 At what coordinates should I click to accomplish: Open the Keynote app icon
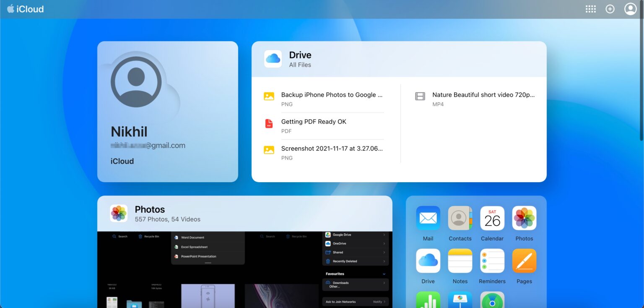[x=460, y=300]
